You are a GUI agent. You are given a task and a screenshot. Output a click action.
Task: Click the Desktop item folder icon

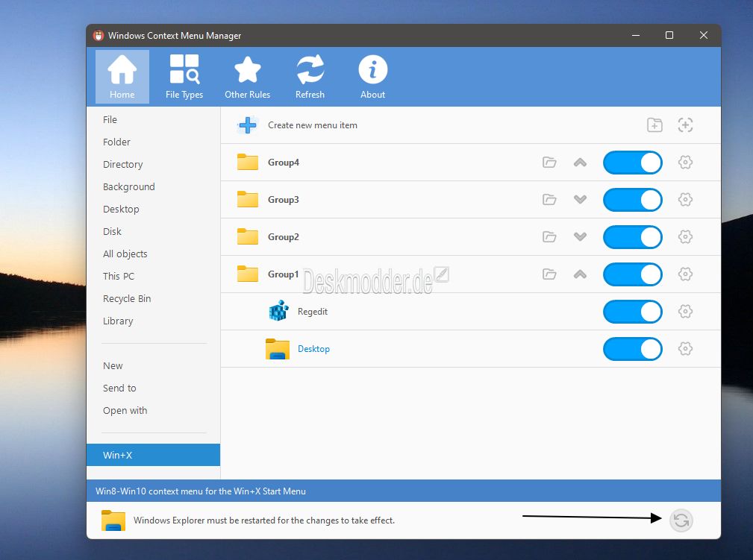pyautogui.click(x=278, y=349)
